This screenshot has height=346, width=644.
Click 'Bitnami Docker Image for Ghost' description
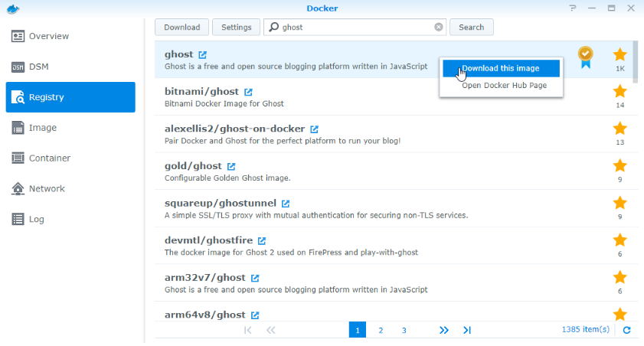pyautogui.click(x=224, y=104)
